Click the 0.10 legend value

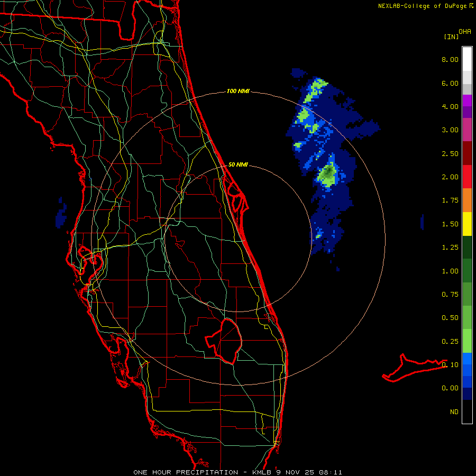click(450, 365)
